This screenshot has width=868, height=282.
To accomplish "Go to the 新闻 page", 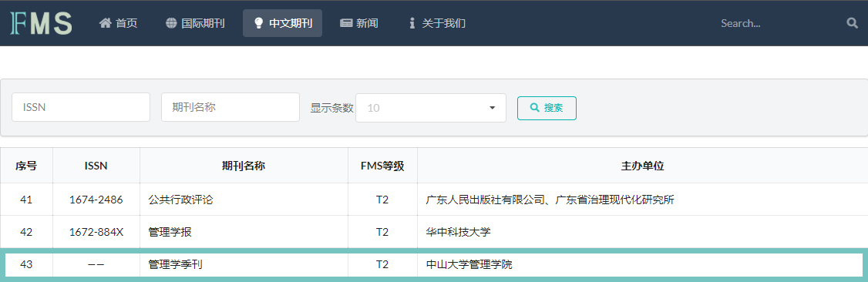I will pos(358,23).
